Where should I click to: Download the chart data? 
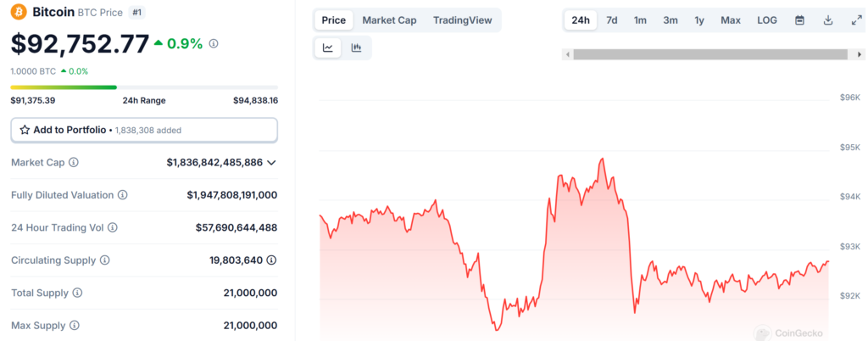pyautogui.click(x=828, y=20)
